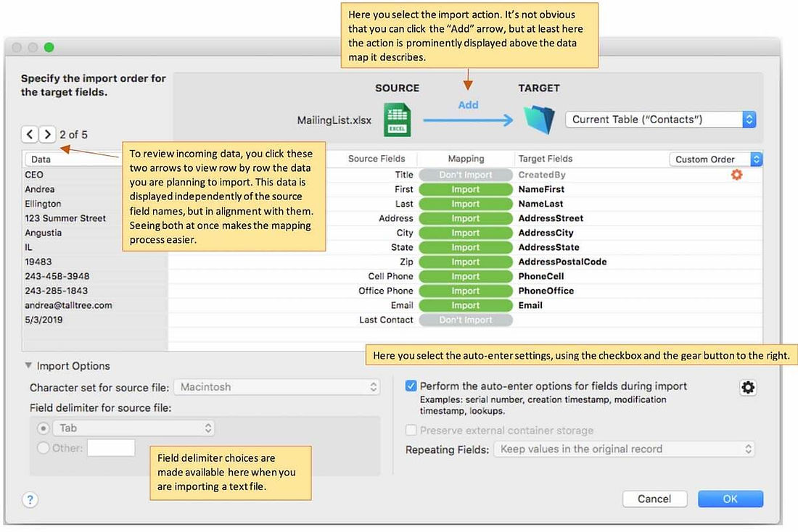Viewport: 798px width, 532px height.
Task: Toggle the Address row Import mapping
Action: (x=465, y=218)
